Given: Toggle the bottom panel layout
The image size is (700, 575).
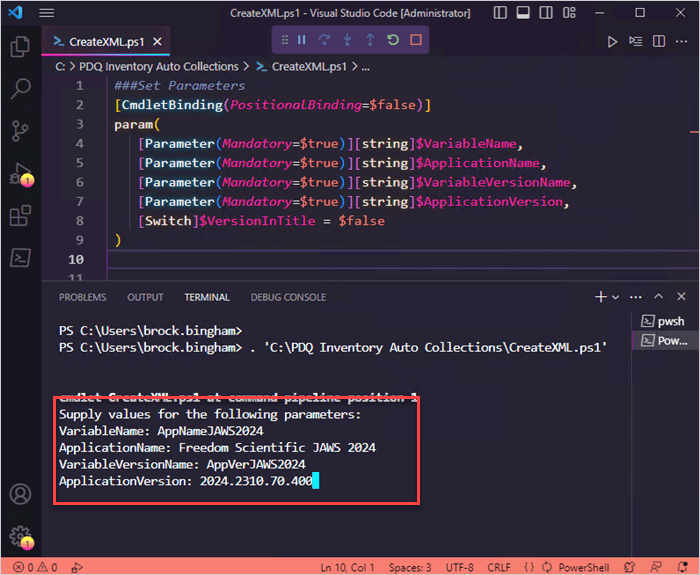Looking at the screenshot, I should coord(523,13).
